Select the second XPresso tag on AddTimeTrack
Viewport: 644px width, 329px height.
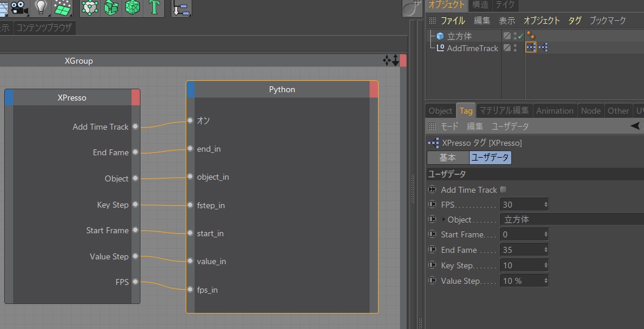coord(543,48)
